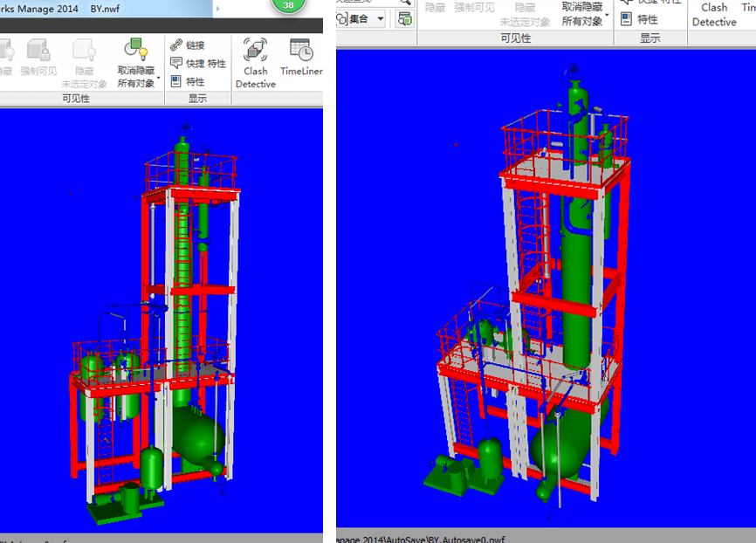Viewport: 756px width, 543px height.
Task: Launch the TimeLiner tool in left window
Action: [301, 59]
